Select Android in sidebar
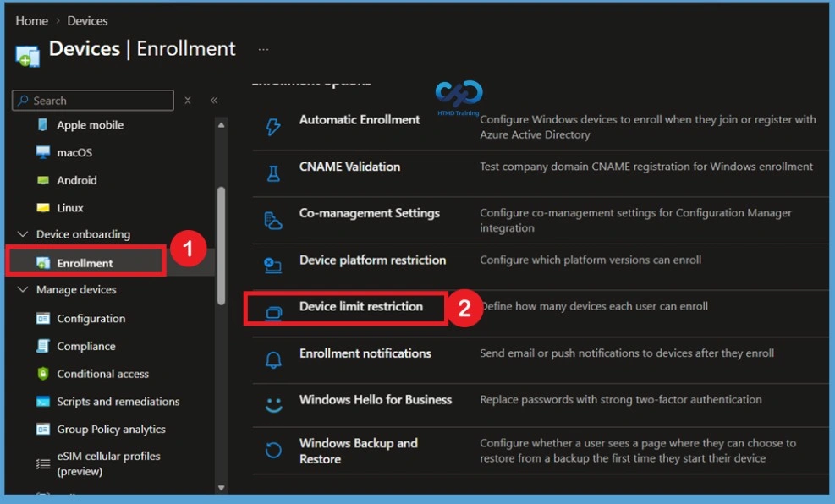Screen dimensions: 835x504 pyautogui.click(x=77, y=180)
